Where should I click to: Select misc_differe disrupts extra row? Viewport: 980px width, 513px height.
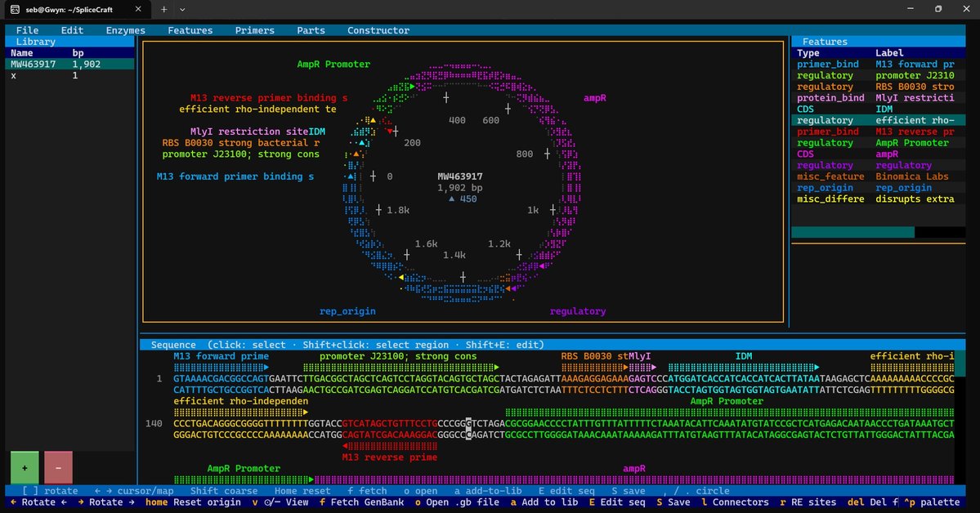878,199
